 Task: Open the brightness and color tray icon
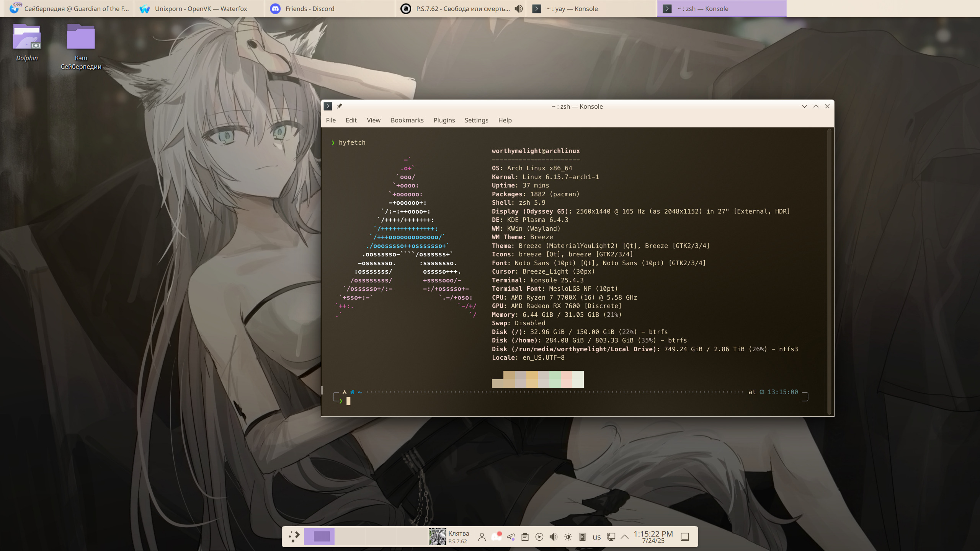pyautogui.click(x=568, y=537)
